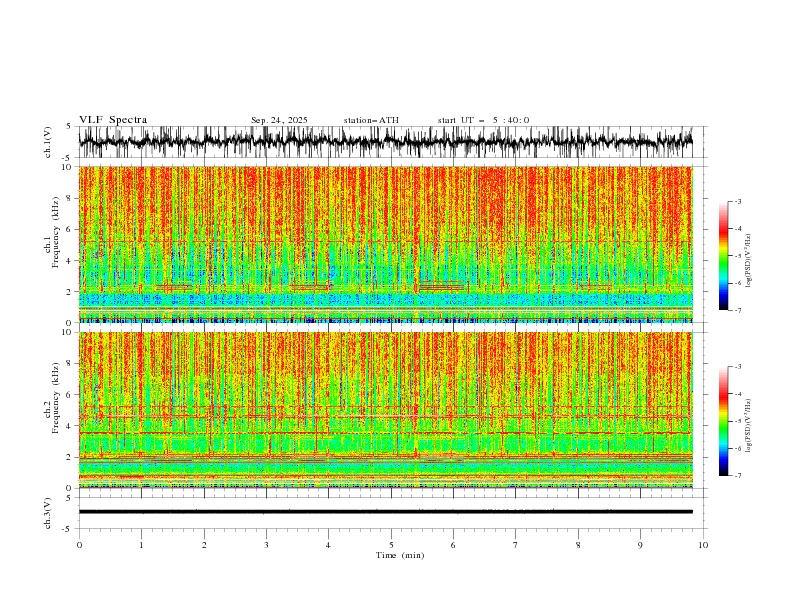Click time axis tick label "8"
The height and width of the screenshot is (612, 792).
pyautogui.click(x=578, y=545)
